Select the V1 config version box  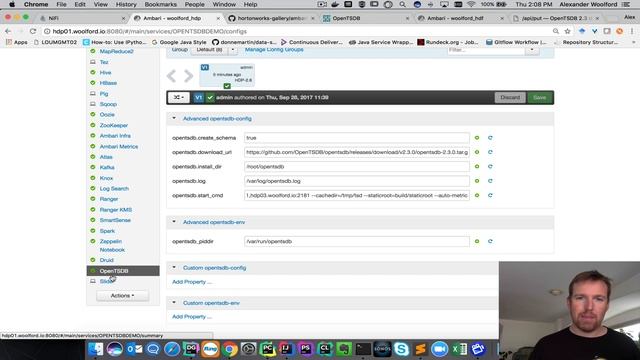[227, 75]
